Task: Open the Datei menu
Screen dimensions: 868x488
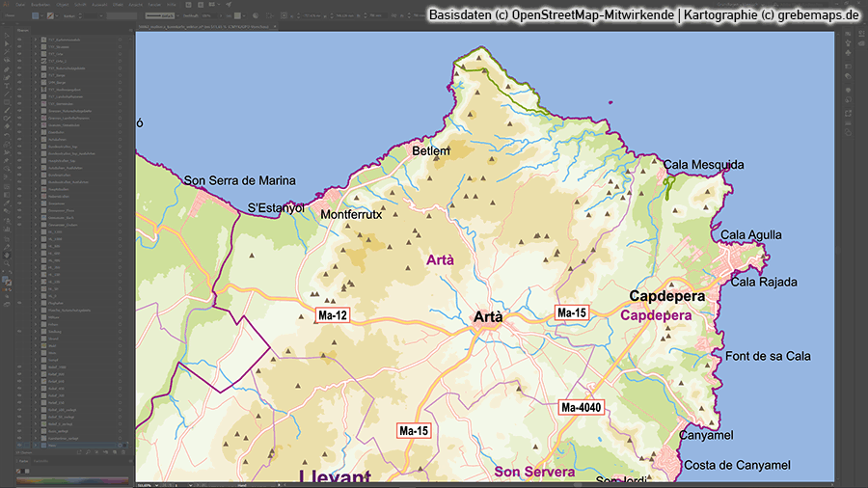Action: (x=20, y=5)
